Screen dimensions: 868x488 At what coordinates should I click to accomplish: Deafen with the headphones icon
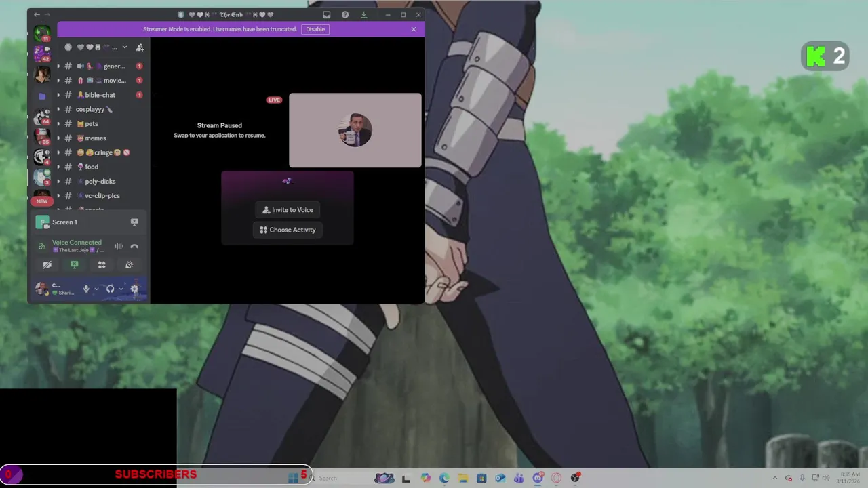110,289
